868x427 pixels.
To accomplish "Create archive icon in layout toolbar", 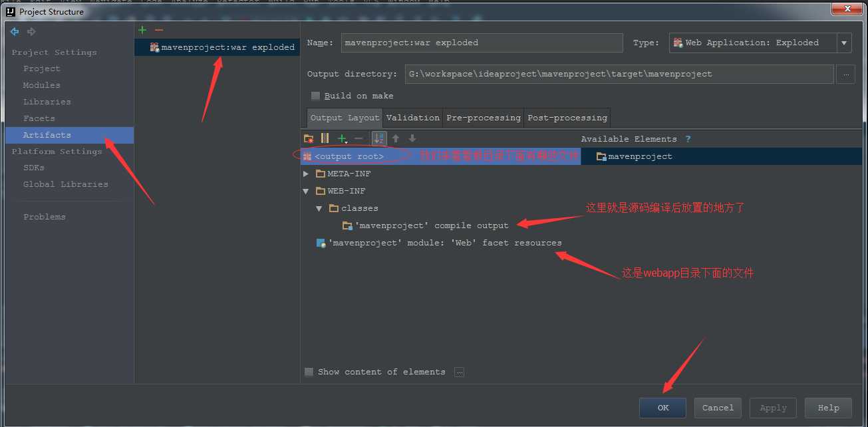I will [325, 138].
